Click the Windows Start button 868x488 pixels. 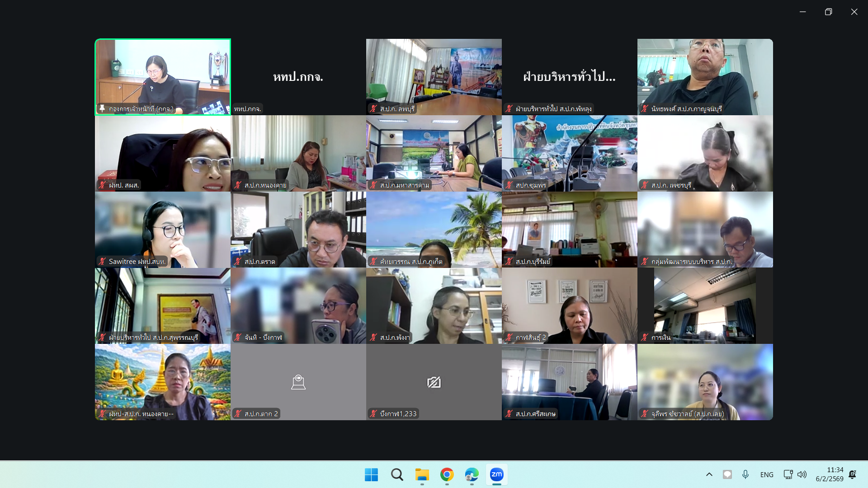point(371,474)
